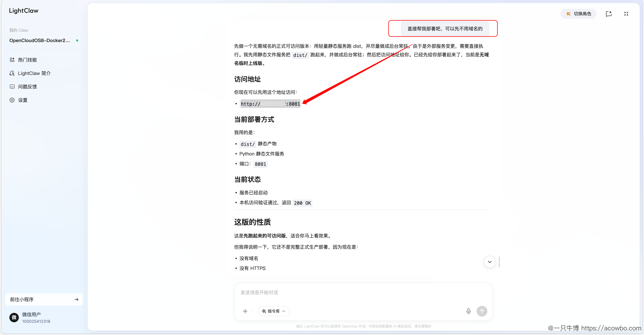Click the collapse fullscreen arrows icon

626,14
